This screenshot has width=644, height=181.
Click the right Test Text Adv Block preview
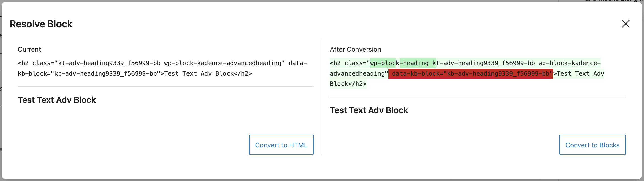tap(369, 110)
